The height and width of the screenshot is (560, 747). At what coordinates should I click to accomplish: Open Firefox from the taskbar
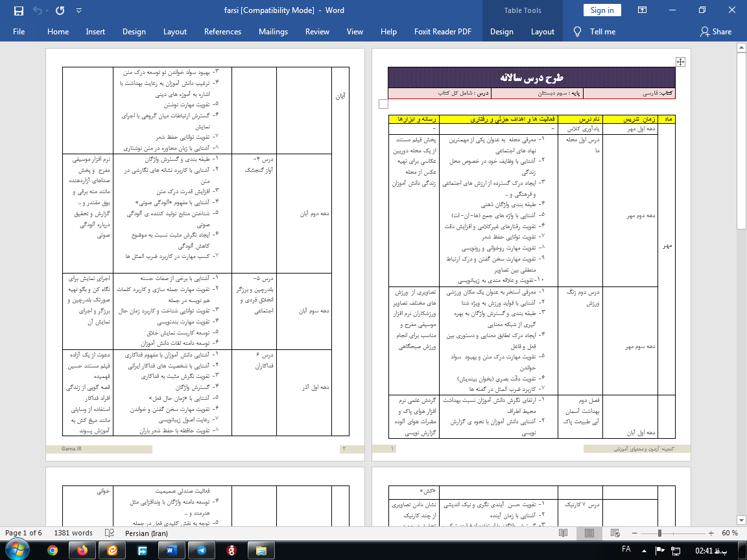[x=82, y=550]
